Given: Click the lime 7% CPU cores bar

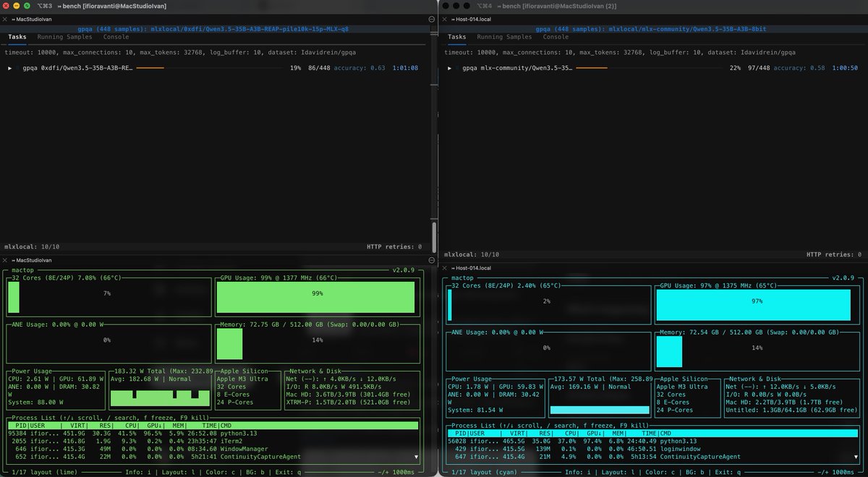Looking at the screenshot, I should tap(14, 297).
